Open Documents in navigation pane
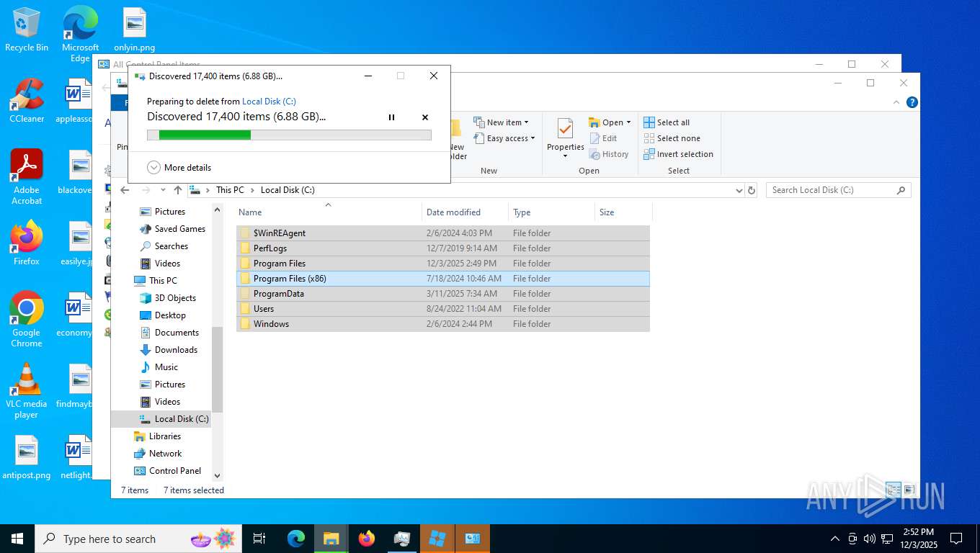Screen dimensions: 980x553 click(x=169, y=333)
